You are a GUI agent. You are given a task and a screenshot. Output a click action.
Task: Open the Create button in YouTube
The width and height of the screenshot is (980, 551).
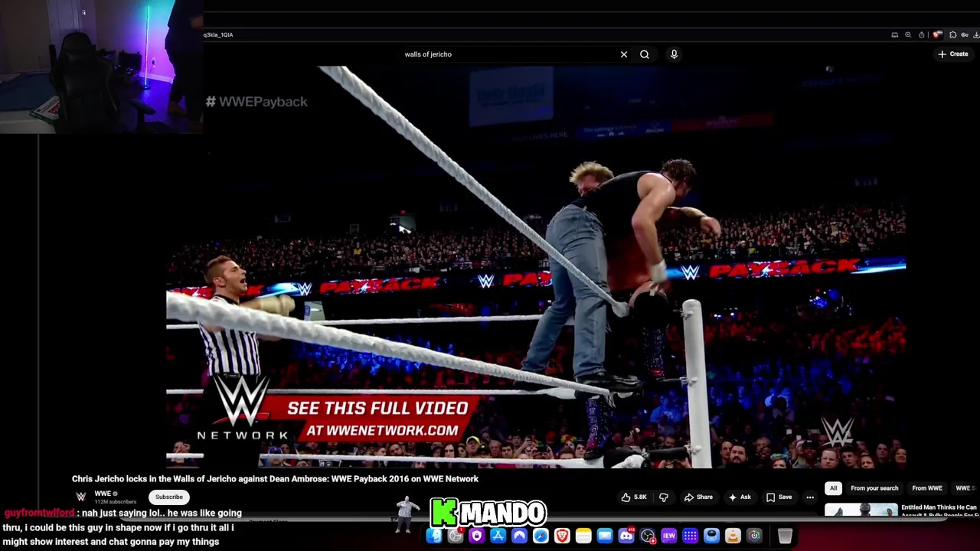[x=953, y=54]
